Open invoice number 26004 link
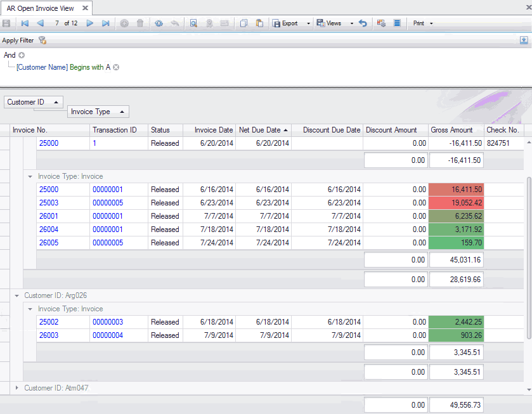The height and width of the screenshot is (414, 532). pos(49,230)
